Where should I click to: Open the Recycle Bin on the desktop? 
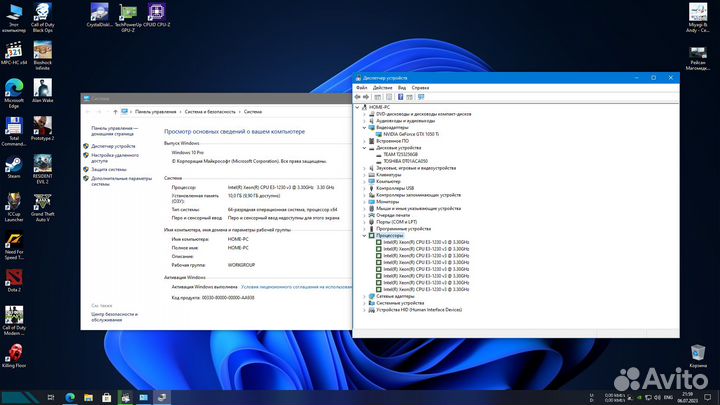[x=698, y=356]
